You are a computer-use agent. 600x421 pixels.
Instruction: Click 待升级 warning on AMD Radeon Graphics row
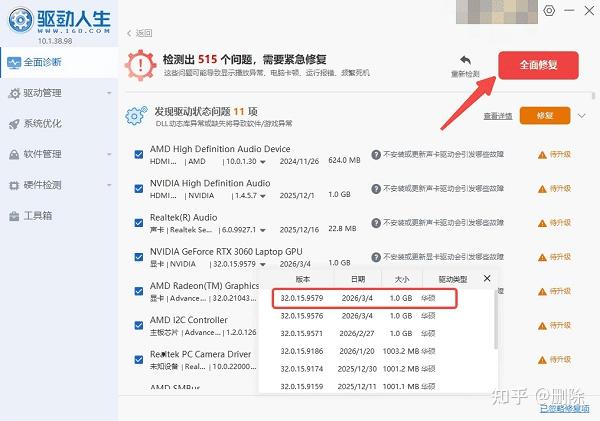pyautogui.click(x=554, y=291)
